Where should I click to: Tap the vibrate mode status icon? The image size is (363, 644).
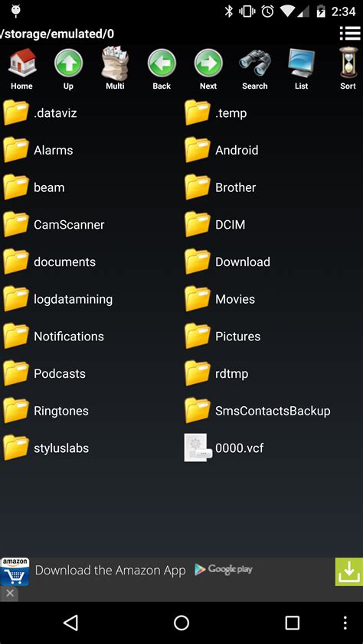tap(247, 11)
